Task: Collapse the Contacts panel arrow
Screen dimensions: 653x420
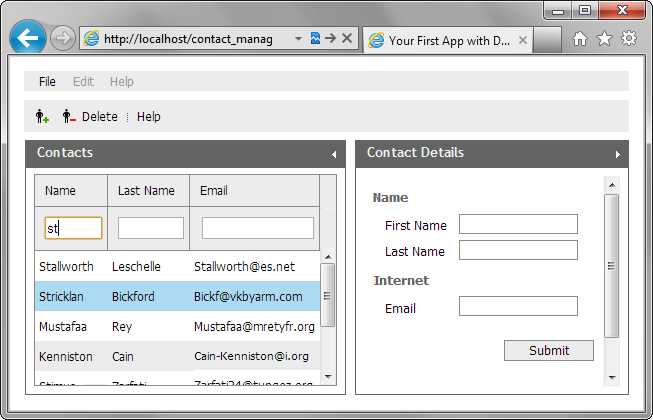Action: point(334,154)
